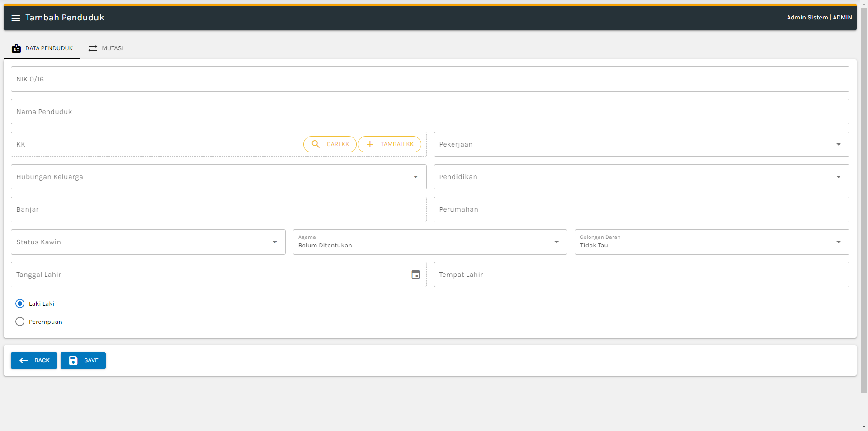The image size is (868, 431).
Task: Click the back arrow icon
Action: click(24, 360)
